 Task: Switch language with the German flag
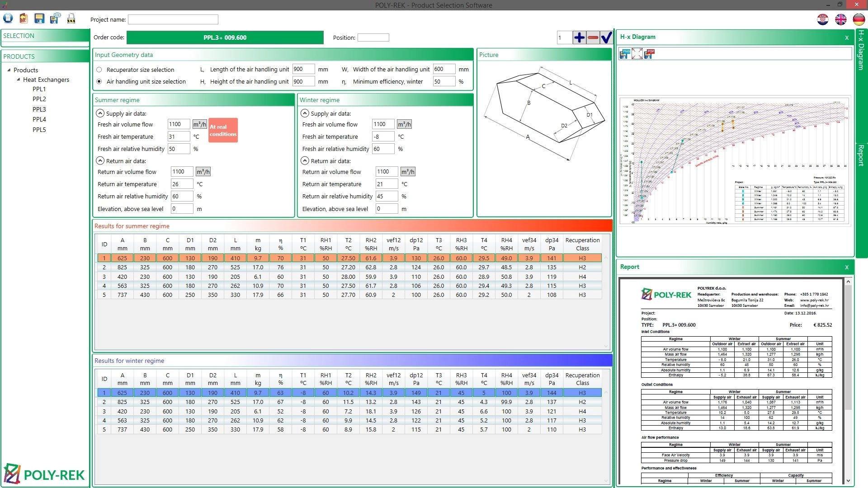[x=859, y=19]
